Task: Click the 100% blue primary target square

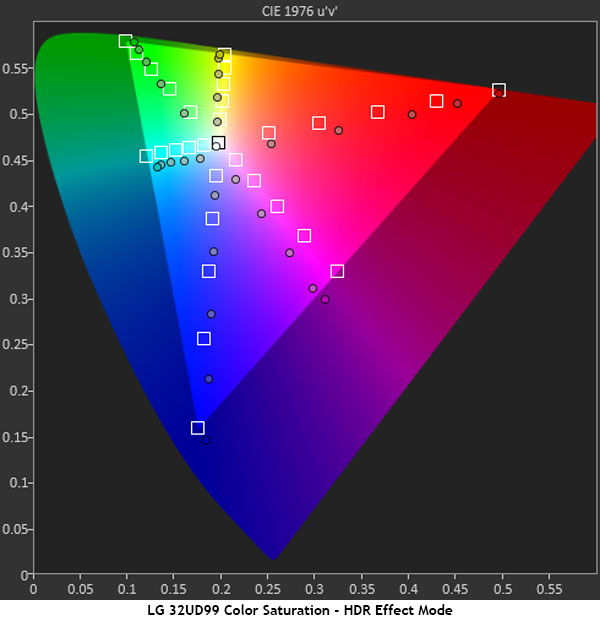Action: point(198,427)
